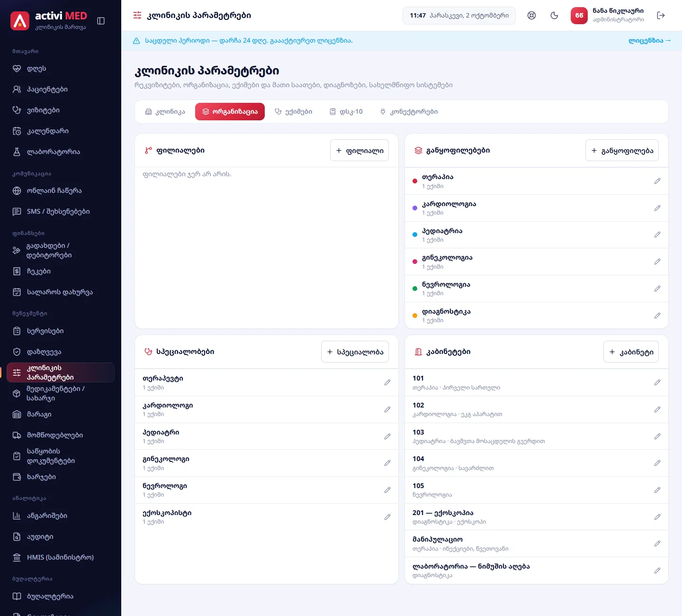Click the green dot beside ნევროლოგია
This screenshot has width=682, height=616.
point(415,289)
